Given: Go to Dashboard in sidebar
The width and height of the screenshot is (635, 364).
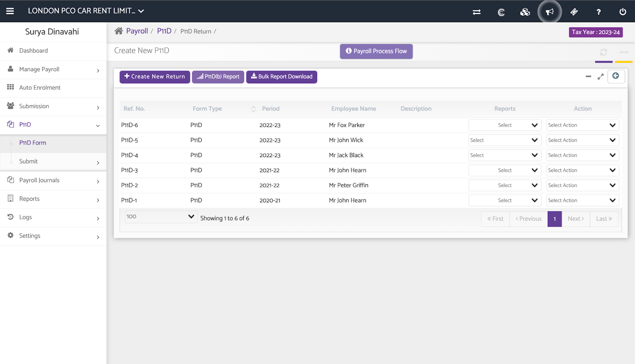Looking at the screenshot, I should pos(53,51).
